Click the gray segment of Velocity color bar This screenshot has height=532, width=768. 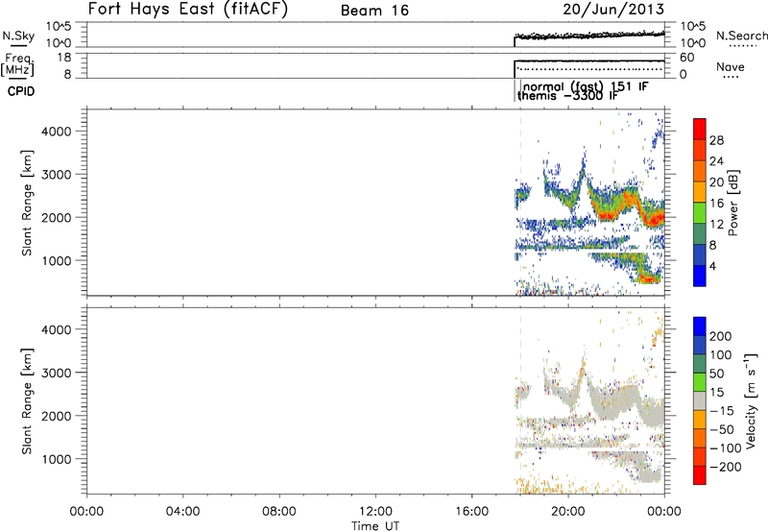[x=700, y=400]
